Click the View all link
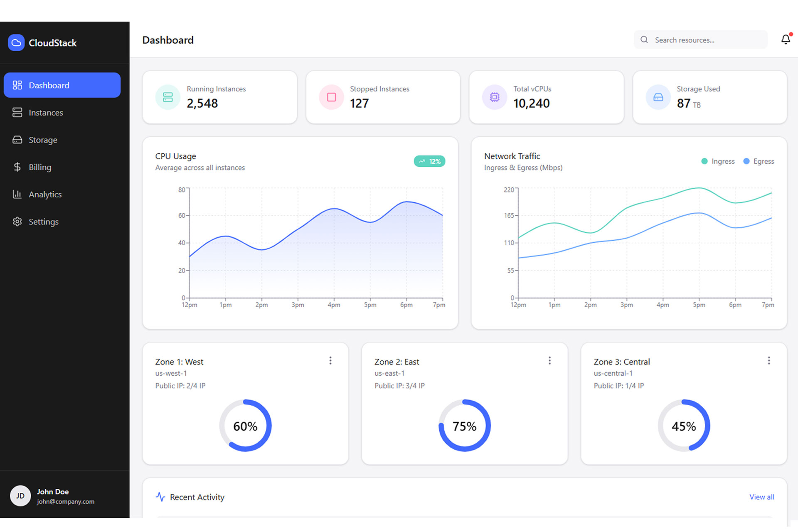 tap(761, 497)
